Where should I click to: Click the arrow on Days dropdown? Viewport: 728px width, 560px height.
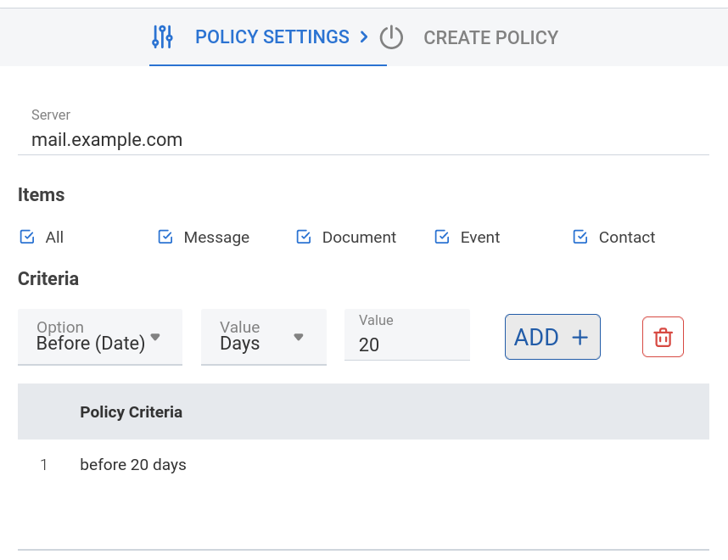(x=299, y=337)
